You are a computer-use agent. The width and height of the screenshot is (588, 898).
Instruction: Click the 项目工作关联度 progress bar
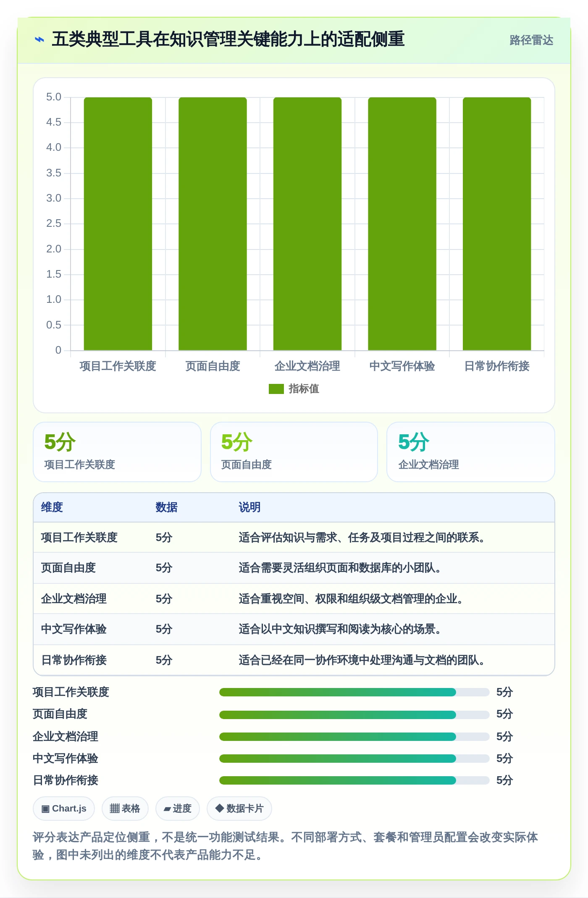[354, 692]
